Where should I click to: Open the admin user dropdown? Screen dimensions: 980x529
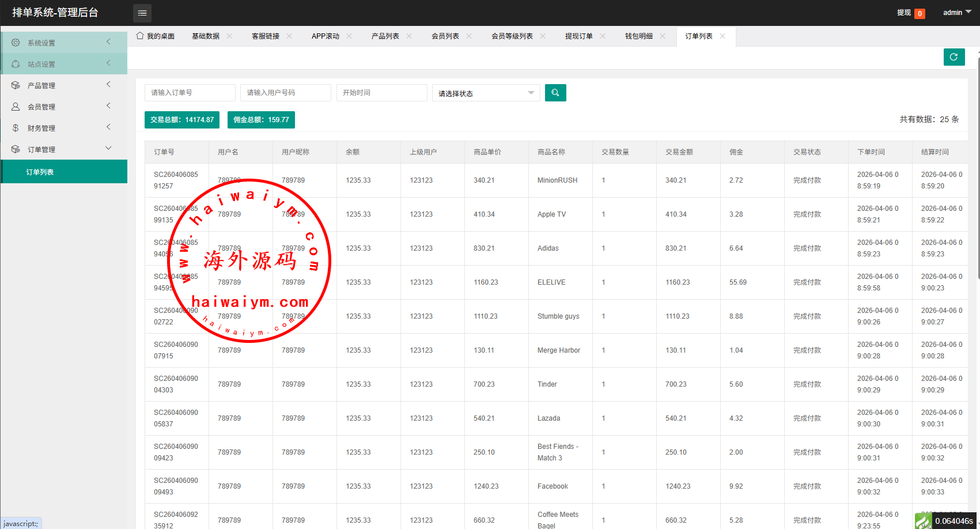click(956, 12)
